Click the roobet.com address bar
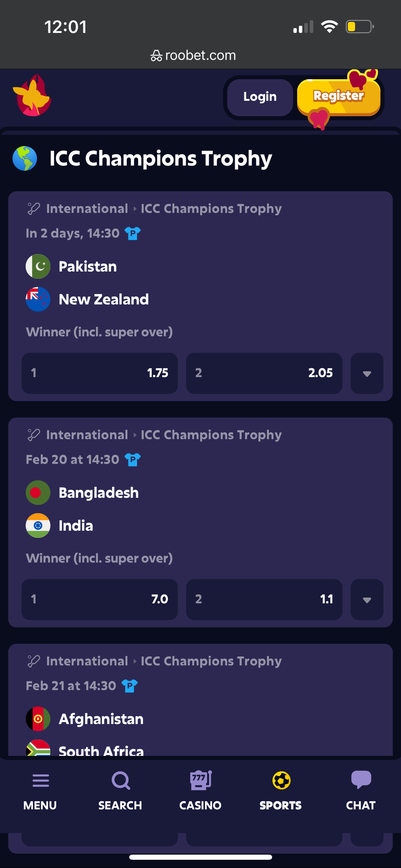The width and height of the screenshot is (401, 868). [194, 55]
